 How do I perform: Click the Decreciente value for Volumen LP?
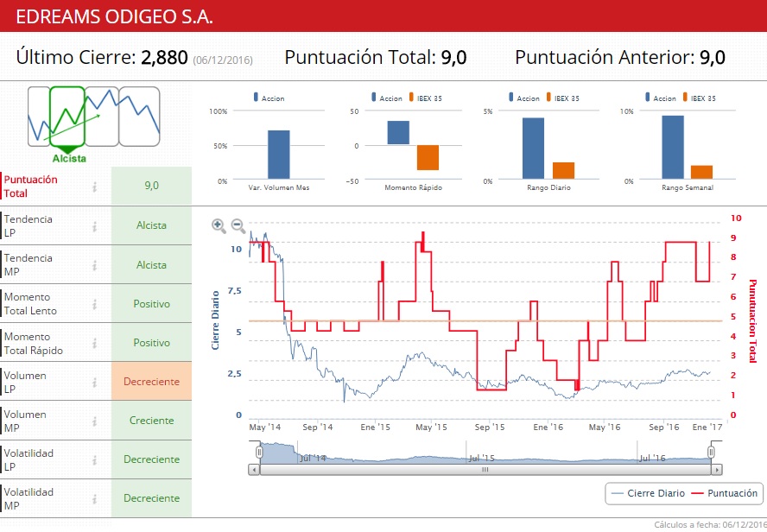coord(151,382)
